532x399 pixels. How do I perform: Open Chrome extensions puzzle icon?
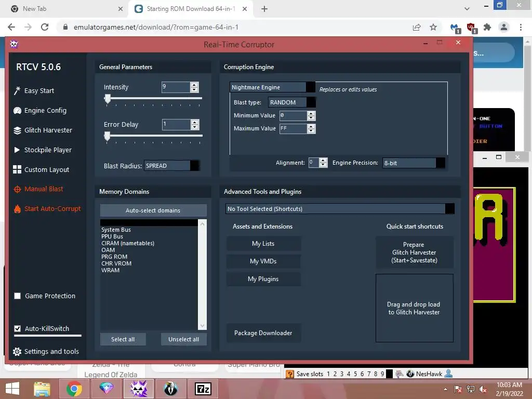click(487, 27)
